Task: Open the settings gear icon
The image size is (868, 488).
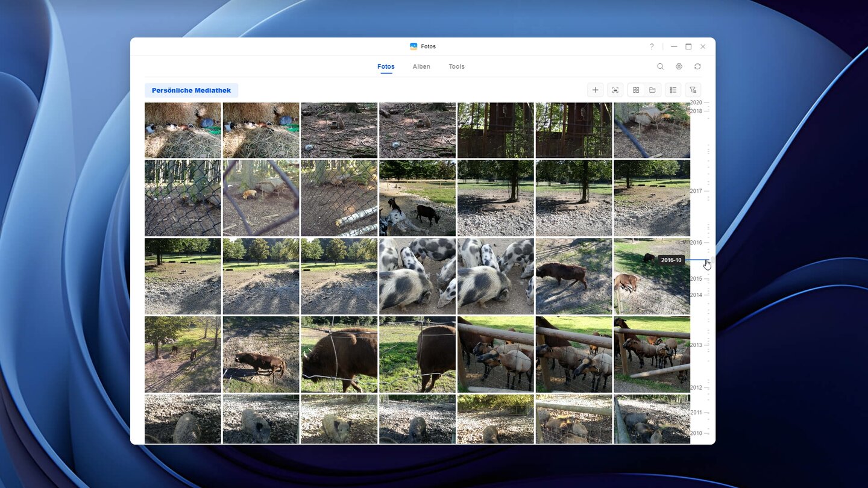Action: click(x=679, y=67)
